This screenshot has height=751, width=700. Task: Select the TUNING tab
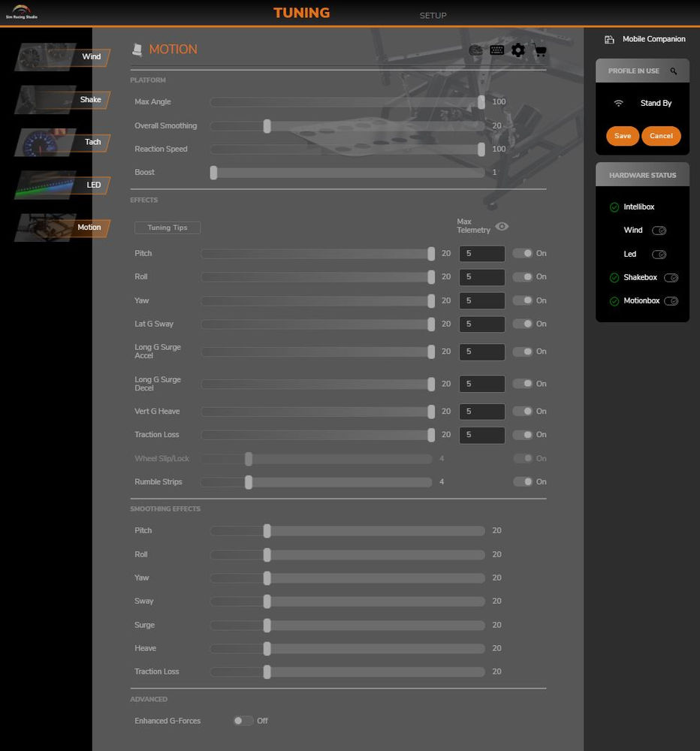pyautogui.click(x=301, y=12)
